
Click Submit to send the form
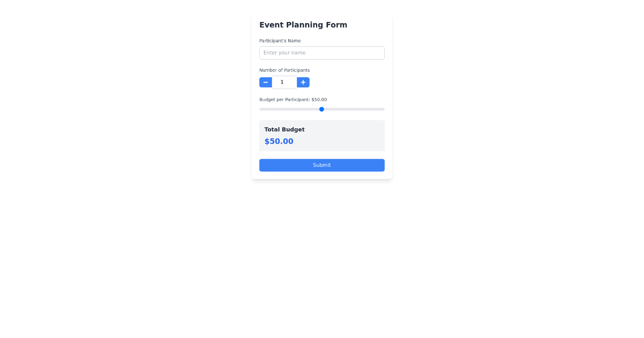321,165
